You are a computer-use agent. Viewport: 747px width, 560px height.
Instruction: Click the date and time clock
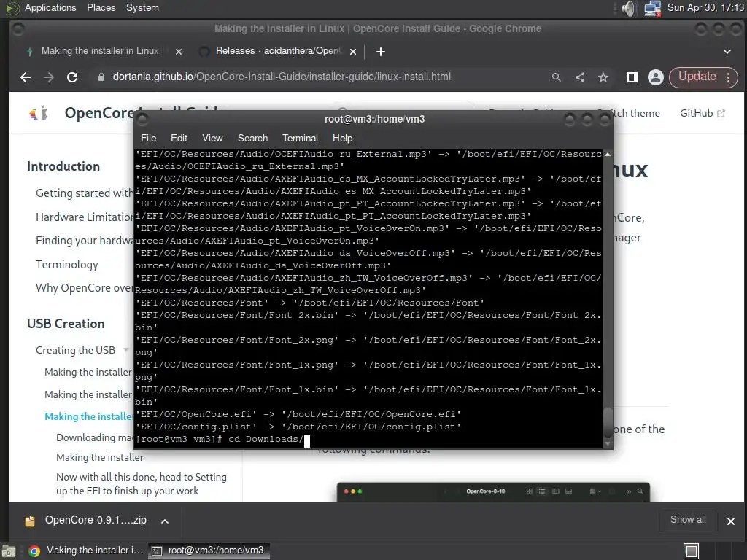tap(705, 7)
